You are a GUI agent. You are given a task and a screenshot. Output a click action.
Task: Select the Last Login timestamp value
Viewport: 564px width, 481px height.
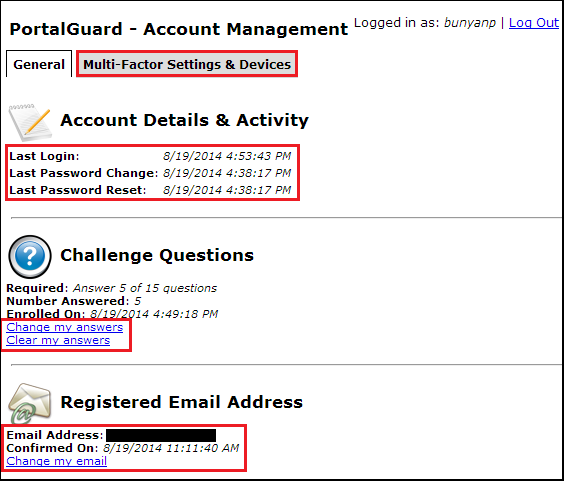click(227, 156)
